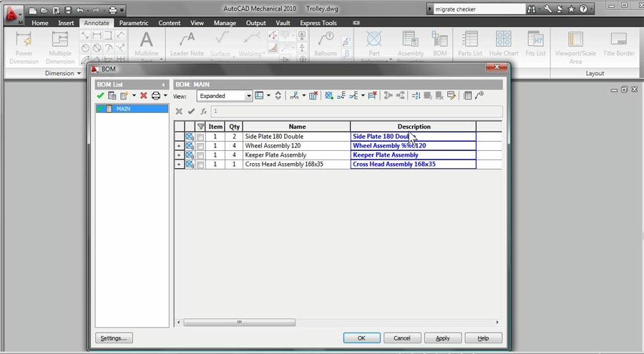Toggle checkbox on Keeper Plate Assembly row
644x354 pixels.
(x=200, y=156)
